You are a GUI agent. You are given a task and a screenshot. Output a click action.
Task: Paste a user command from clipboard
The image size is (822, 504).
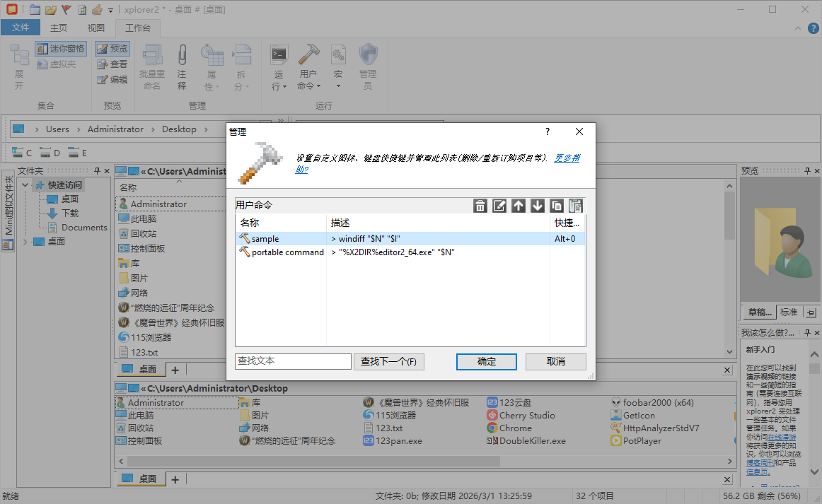576,205
